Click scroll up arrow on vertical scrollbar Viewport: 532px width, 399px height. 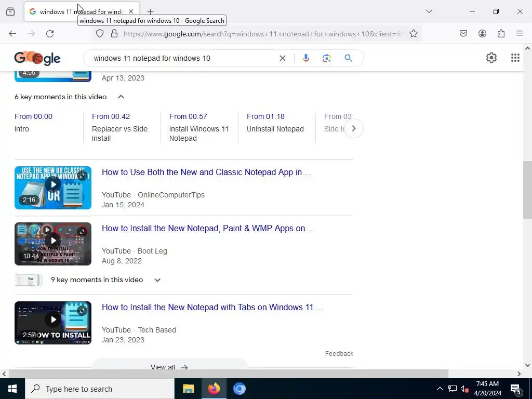(x=527, y=48)
